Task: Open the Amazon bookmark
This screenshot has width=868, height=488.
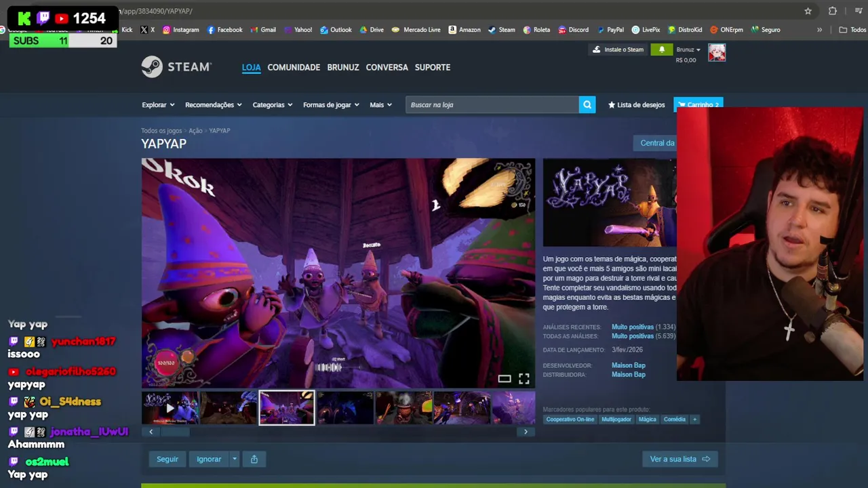Action: click(x=464, y=30)
